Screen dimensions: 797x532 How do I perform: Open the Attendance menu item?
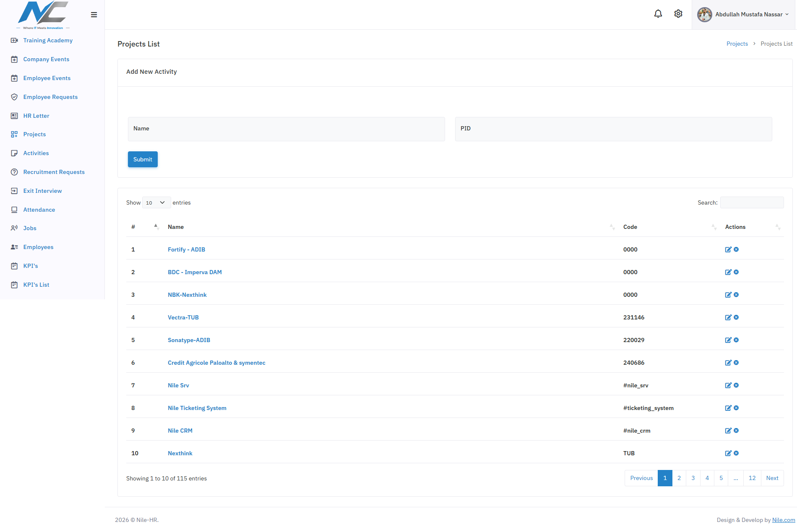[x=39, y=210]
